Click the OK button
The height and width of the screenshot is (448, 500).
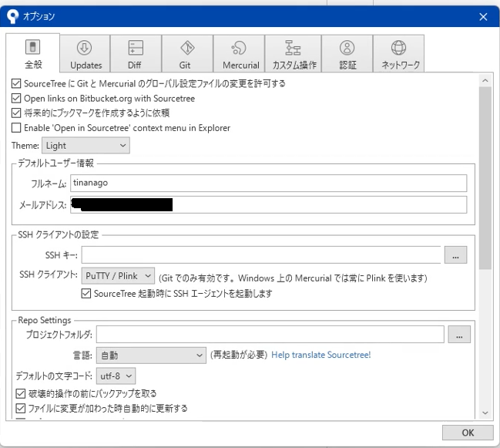coord(468,433)
